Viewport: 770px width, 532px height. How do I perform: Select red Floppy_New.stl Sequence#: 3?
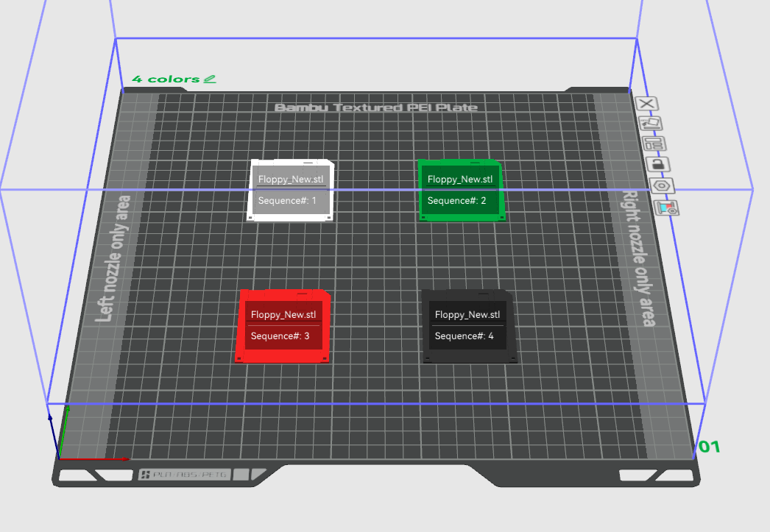point(283,326)
